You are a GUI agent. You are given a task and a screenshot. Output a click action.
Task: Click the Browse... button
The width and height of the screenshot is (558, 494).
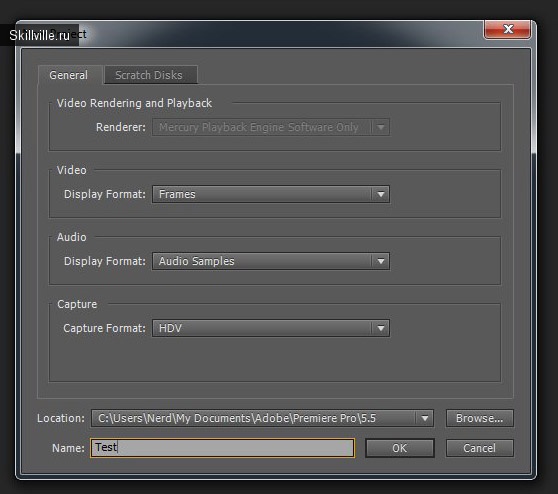(x=479, y=418)
